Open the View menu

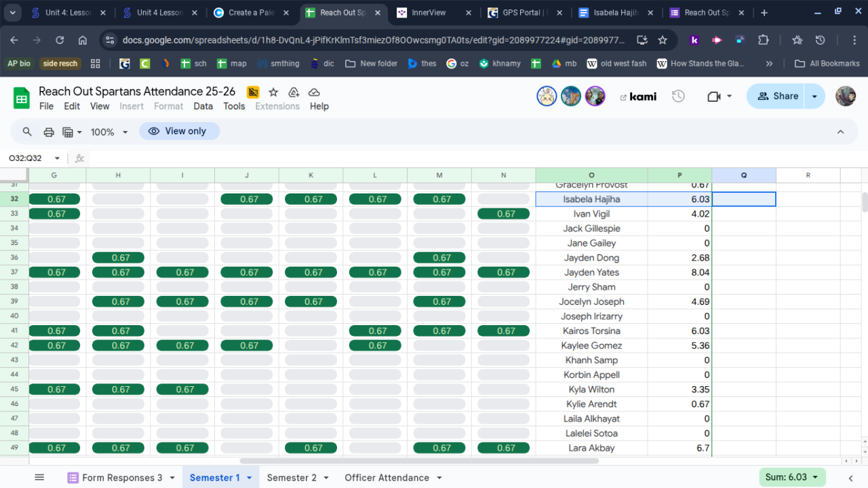click(x=100, y=106)
